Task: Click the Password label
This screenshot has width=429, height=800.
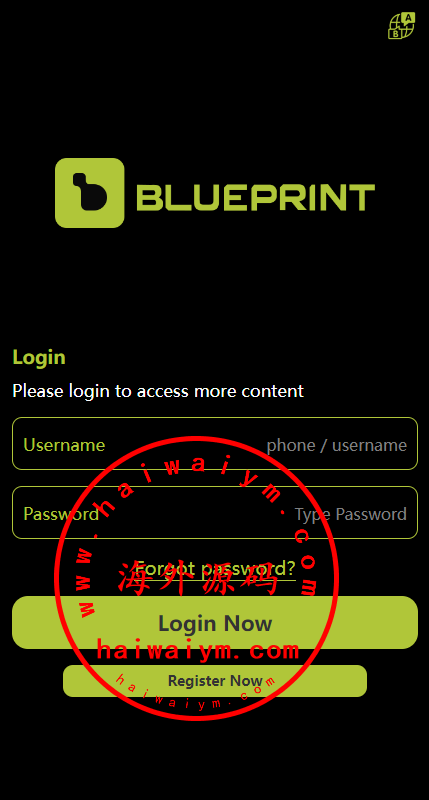Action: (61, 514)
